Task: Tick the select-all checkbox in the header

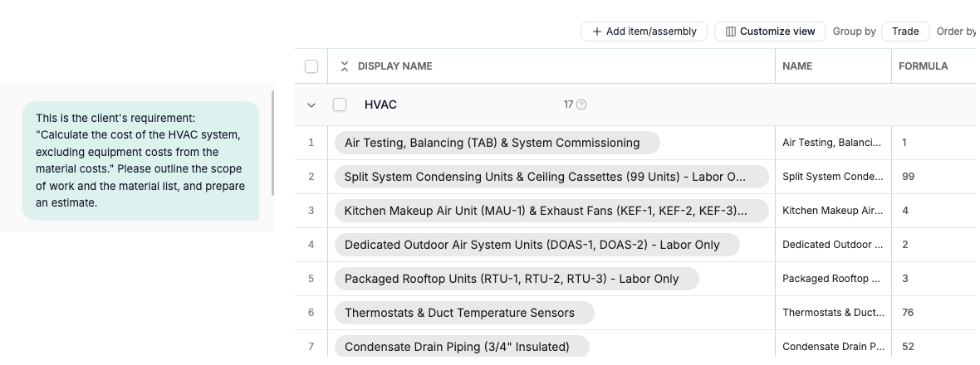Action: pos(311,66)
